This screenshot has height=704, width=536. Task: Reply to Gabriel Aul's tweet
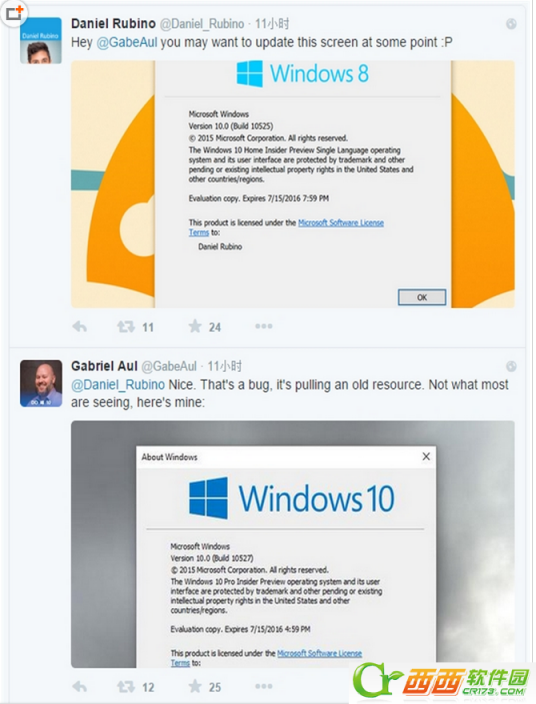79,686
